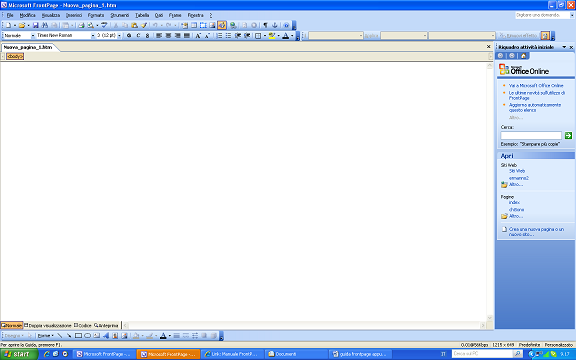
Task: Click the numbered list icon
Action: pyautogui.click(x=219, y=36)
